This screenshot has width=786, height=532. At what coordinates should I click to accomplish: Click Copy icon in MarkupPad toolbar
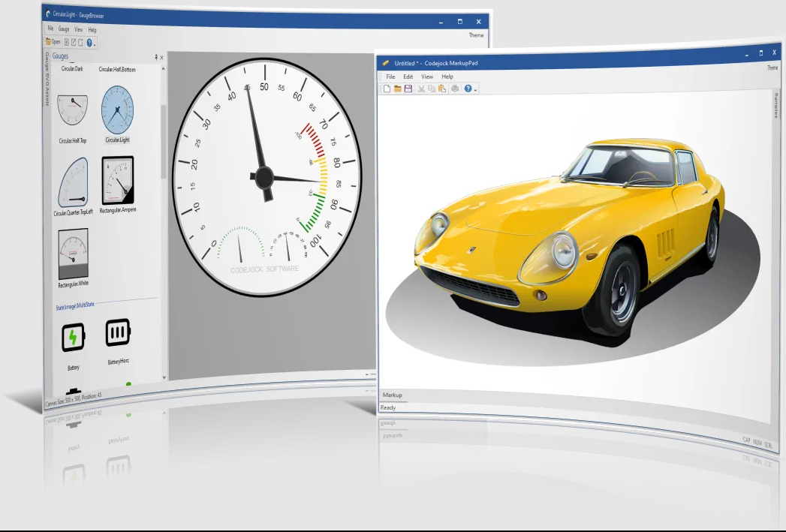click(432, 89)
